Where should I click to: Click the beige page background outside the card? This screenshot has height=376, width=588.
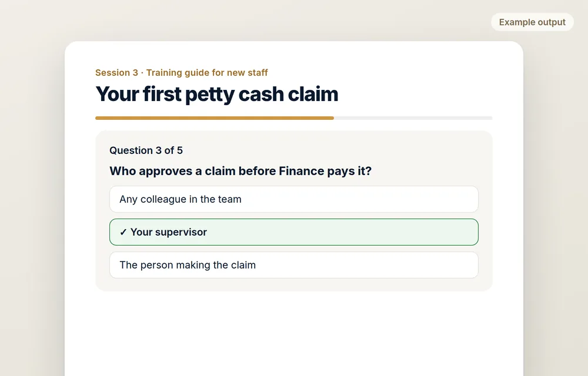(x=32, y=187)
